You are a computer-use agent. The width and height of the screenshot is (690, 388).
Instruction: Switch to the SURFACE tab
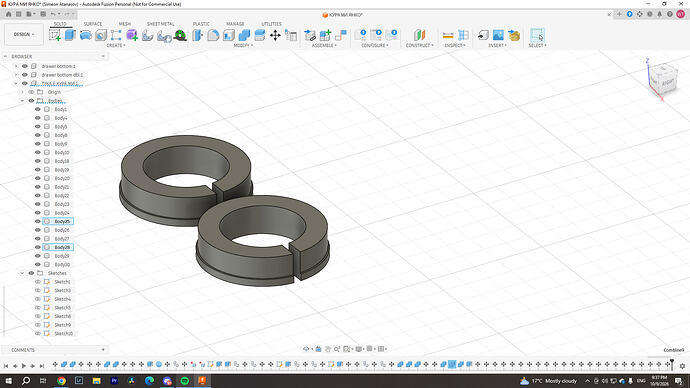pos(92,24)
